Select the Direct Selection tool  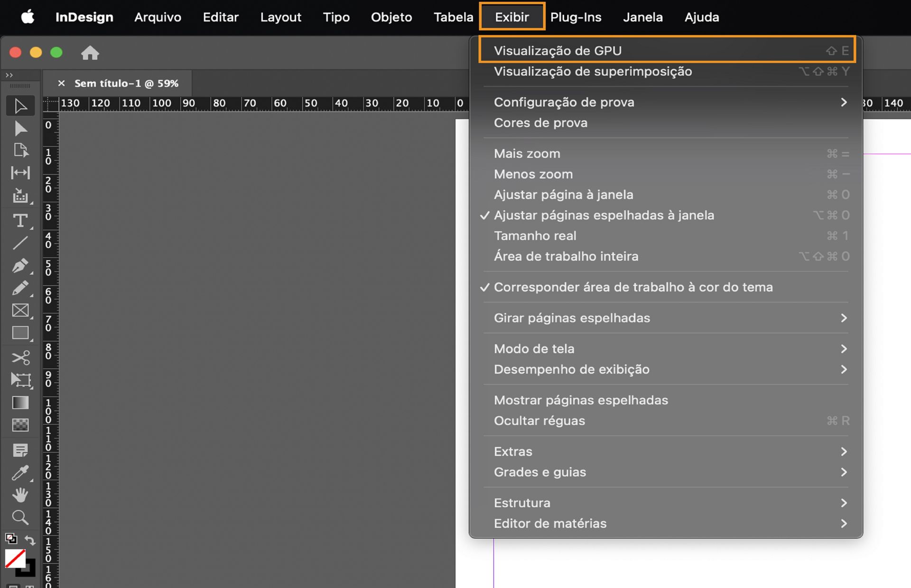[20, 128]
